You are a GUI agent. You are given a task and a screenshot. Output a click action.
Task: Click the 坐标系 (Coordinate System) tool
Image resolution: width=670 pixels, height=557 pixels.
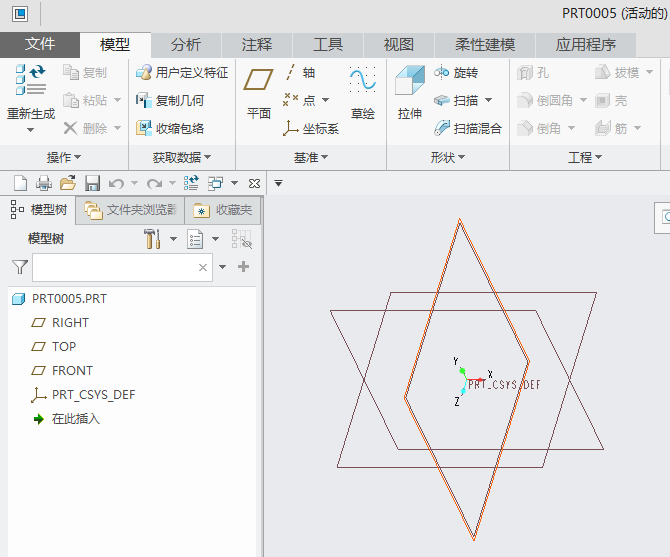coord(311,129)
